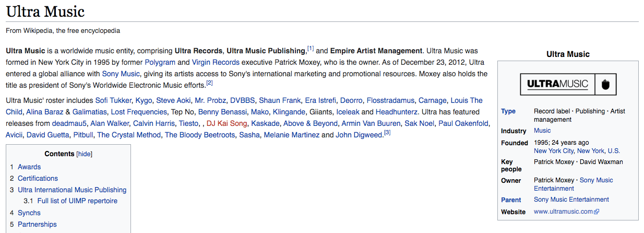Follow the Polygram link
This screenshot has width=644, height=233.
click(160, 62)
